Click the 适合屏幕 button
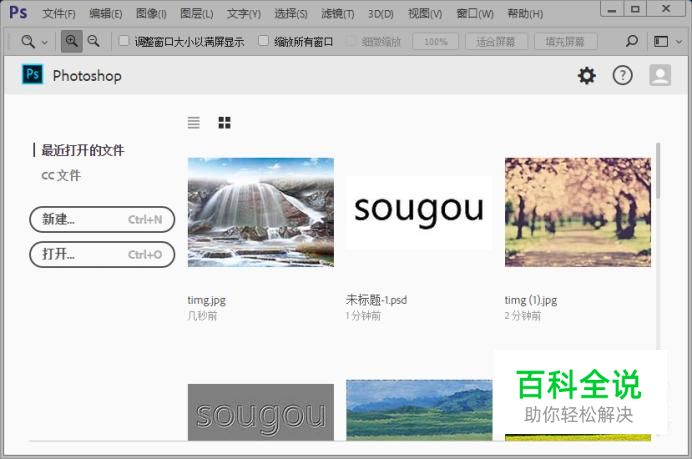The image size is (692, 459). pos(496,42)
